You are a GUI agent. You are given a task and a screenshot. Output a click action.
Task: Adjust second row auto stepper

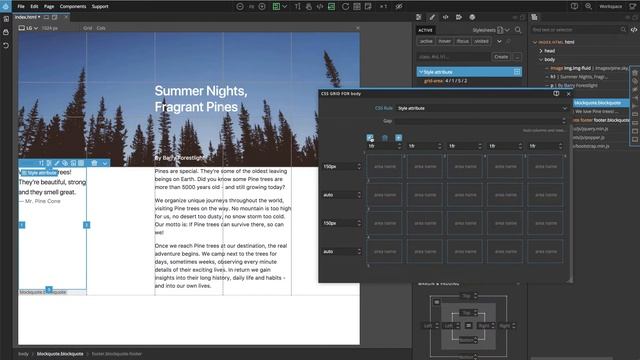tap(359, 195)
